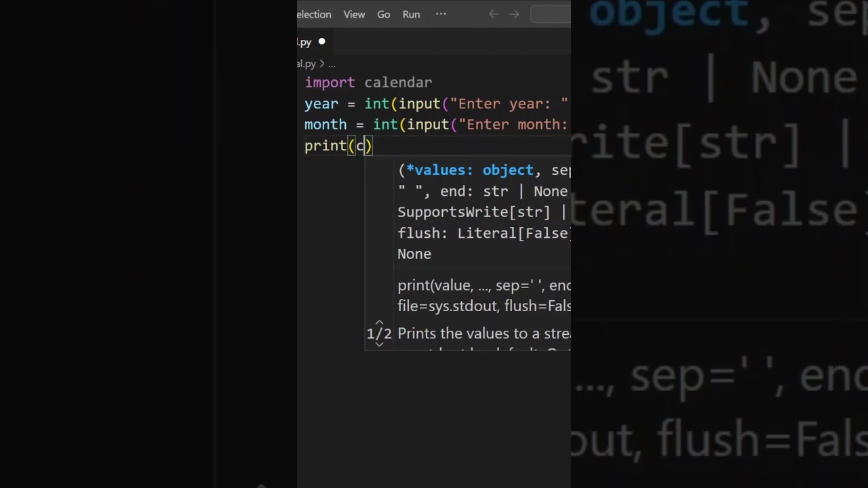
Task: Click 'Prints the values to a' description
Action: click(x=484, y=333)
